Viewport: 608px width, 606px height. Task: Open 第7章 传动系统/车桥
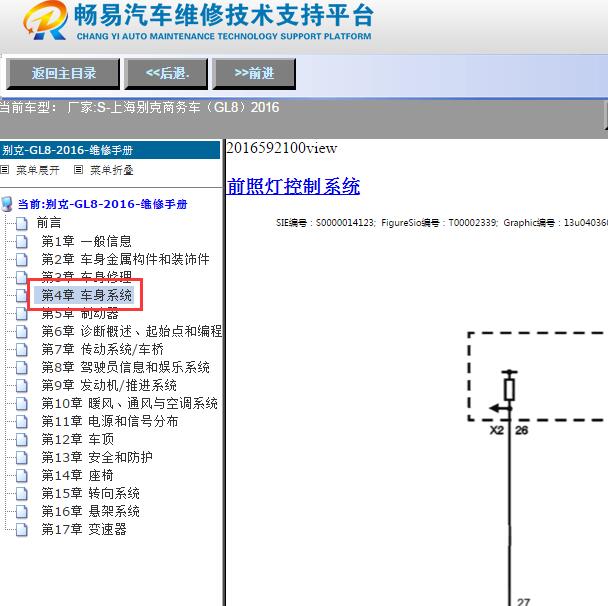pos(102,349)
